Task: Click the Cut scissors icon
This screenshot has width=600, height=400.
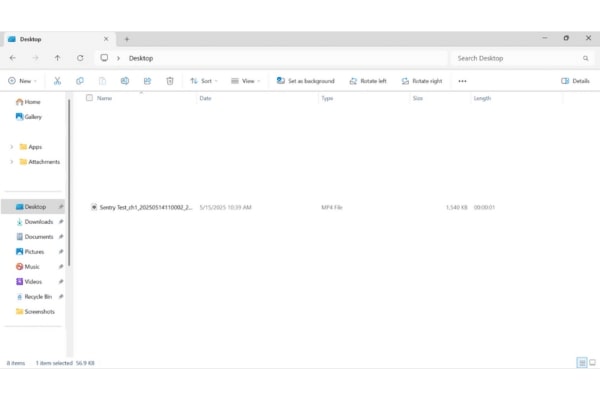Action: tap(57, 81)
